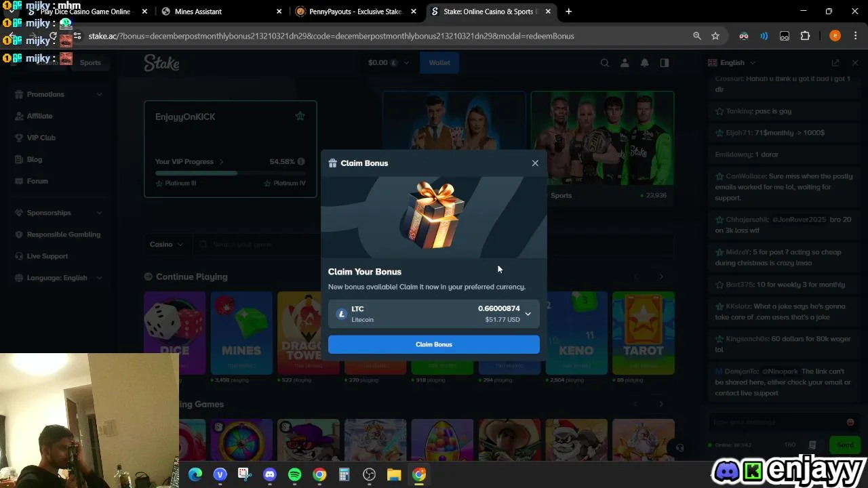The height and width of the screenshot is (488, 868).
Task: Open the chat English language dropdown
Action: tap(732, 63)
